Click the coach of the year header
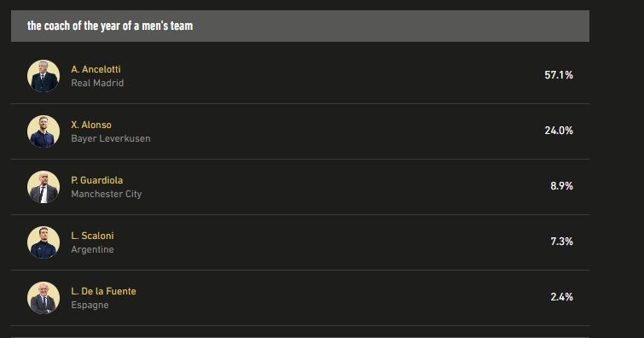 click(110, 26)
